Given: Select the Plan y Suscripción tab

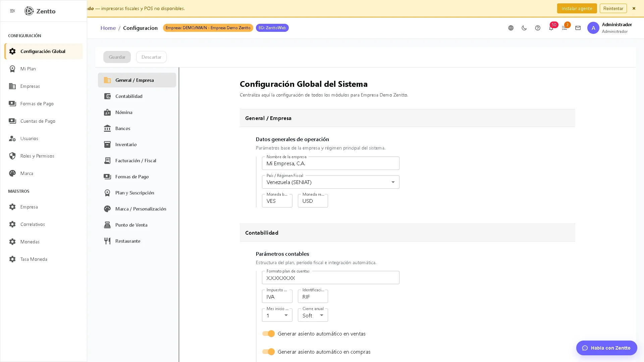Looking at the screenshot, I should (x=137, y=193).
